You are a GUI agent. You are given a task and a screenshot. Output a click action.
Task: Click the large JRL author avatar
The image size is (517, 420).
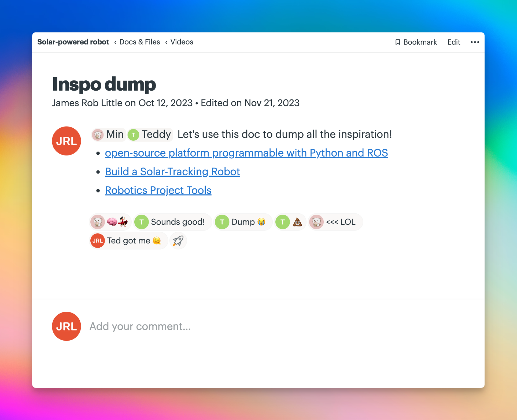[67, 141]
